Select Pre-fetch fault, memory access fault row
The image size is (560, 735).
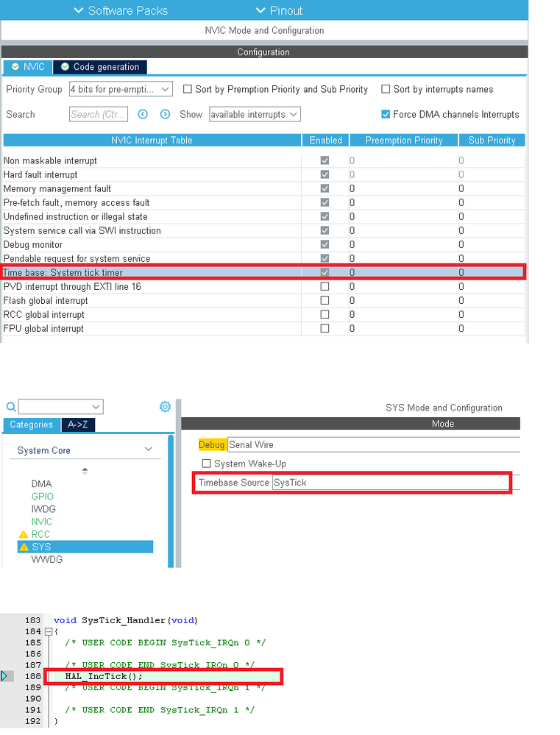[x=264, y=202]
